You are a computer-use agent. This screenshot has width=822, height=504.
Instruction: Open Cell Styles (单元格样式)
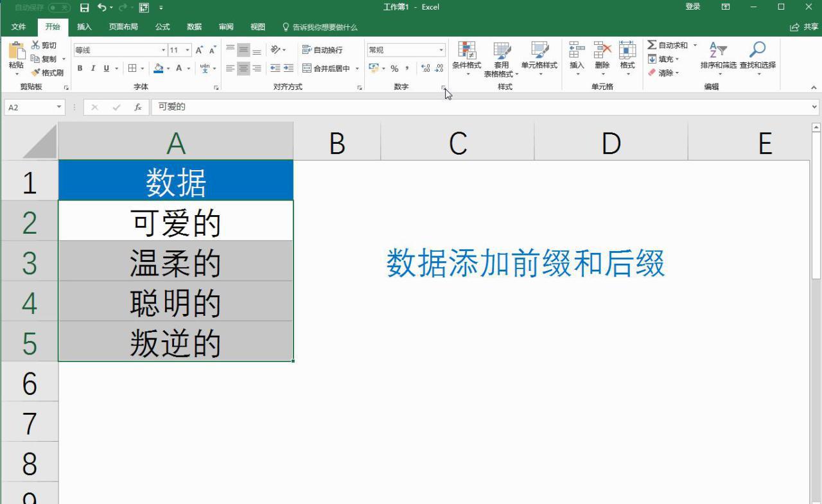pos(539,59)
